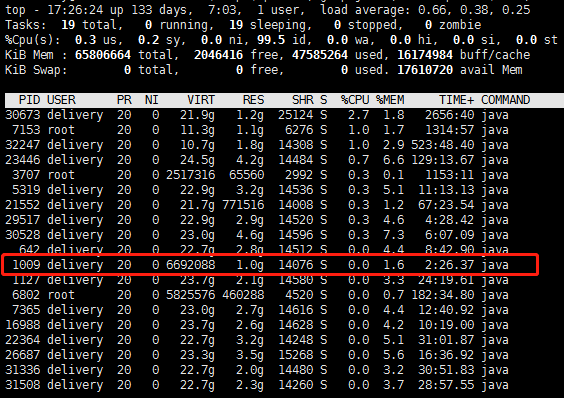Click free memory value 2046416
Screen dimensions: 564x398
(218, 55)
